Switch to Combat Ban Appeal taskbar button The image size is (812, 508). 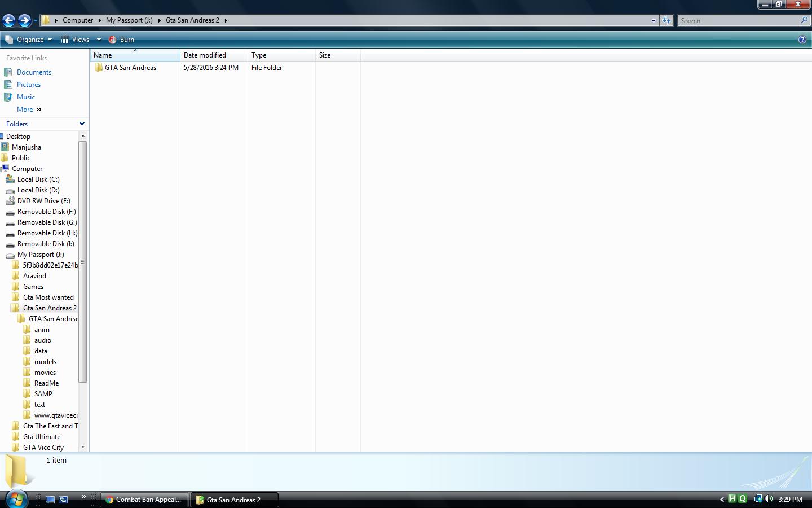click(144, 500)
